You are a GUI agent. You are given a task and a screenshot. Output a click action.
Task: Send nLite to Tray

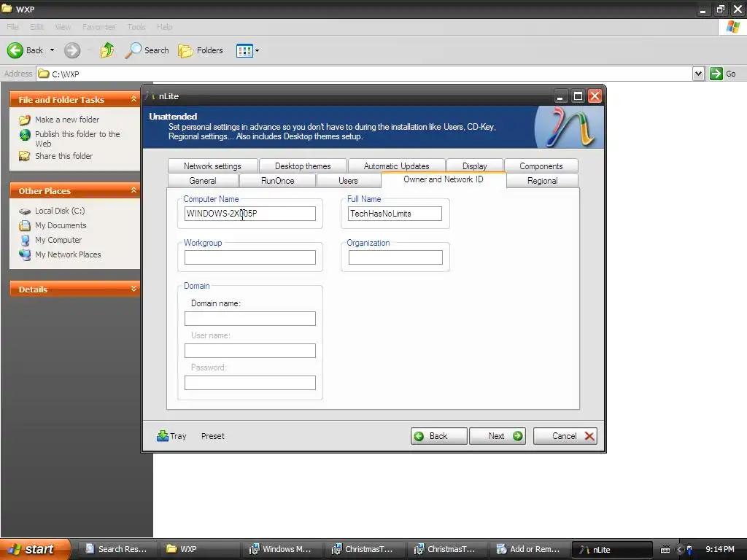tap(171, 436)
